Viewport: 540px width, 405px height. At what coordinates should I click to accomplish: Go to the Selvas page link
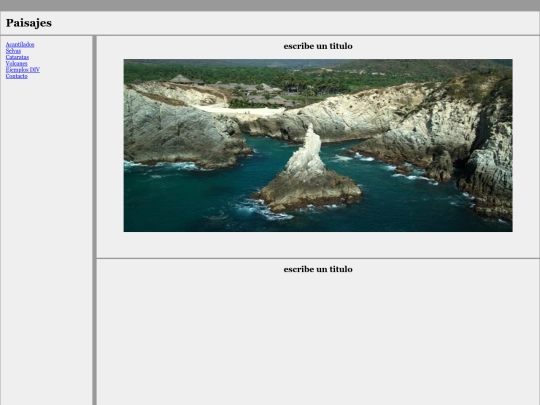coord(13,51)
